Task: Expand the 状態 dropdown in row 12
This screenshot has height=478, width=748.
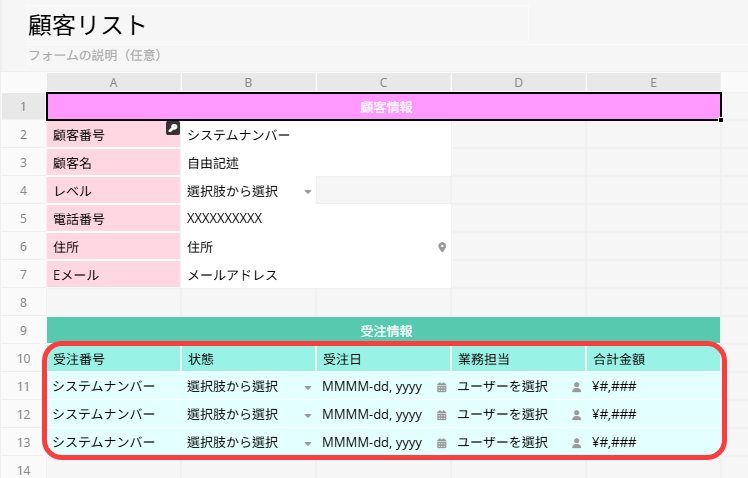Action: (307, 415)
